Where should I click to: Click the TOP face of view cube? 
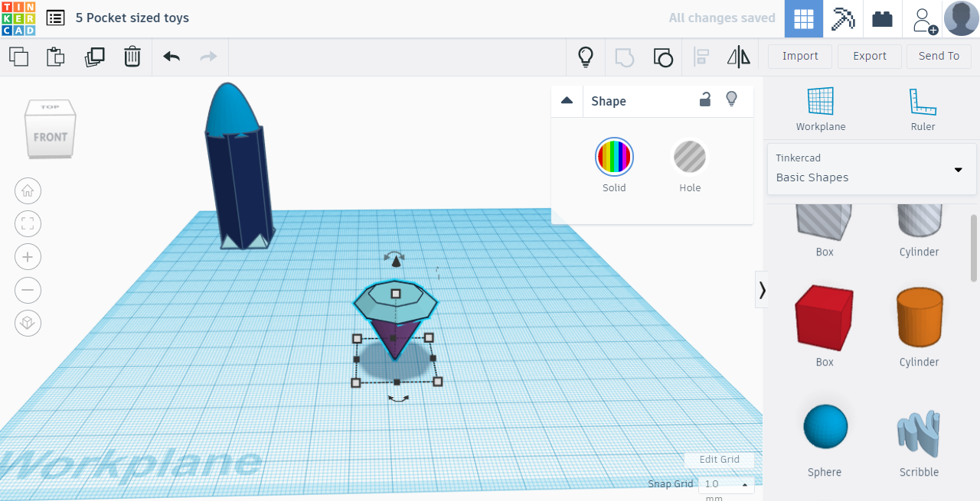coord(51,107)
